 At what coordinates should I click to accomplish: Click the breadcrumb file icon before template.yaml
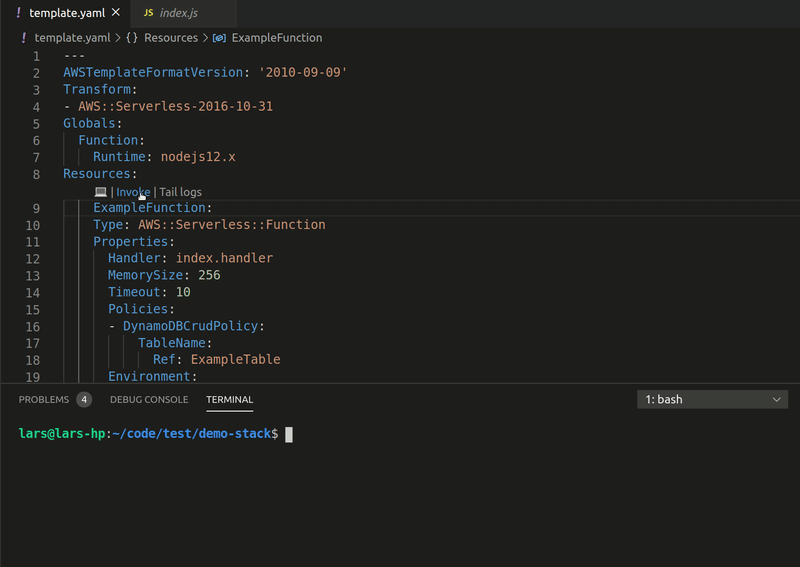point(24,38)
